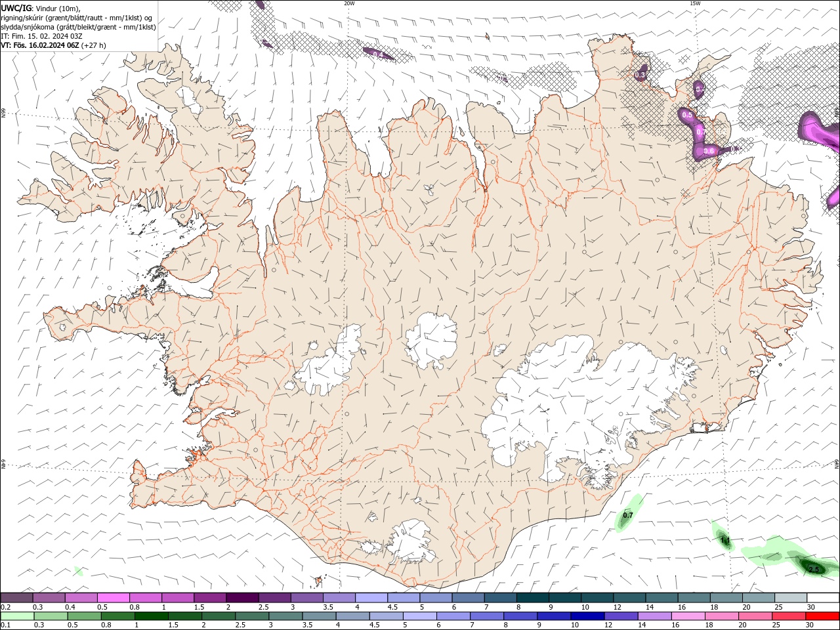The image size is (840, 630).
Task: Click the 2.5 rain value in the dark green patch
Action: tap(814, 570)
